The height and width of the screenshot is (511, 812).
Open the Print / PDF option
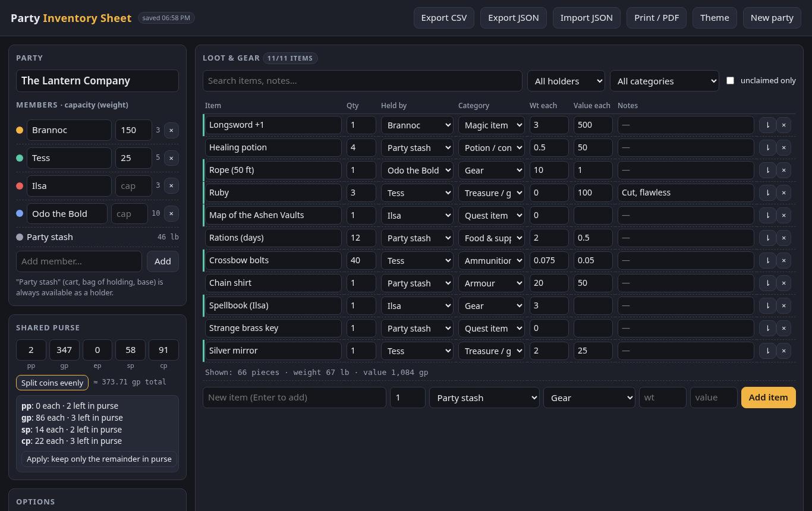pyautogui.click(x=657, y=18)
